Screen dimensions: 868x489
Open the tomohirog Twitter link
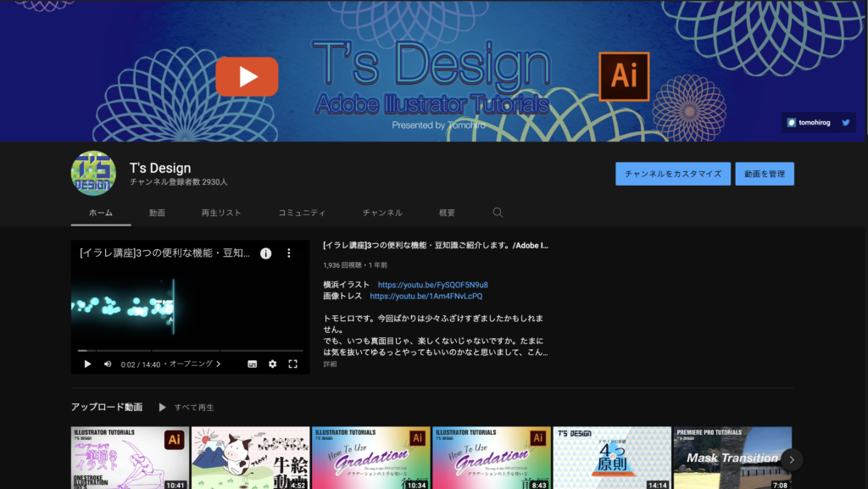[x=816, y=122]
